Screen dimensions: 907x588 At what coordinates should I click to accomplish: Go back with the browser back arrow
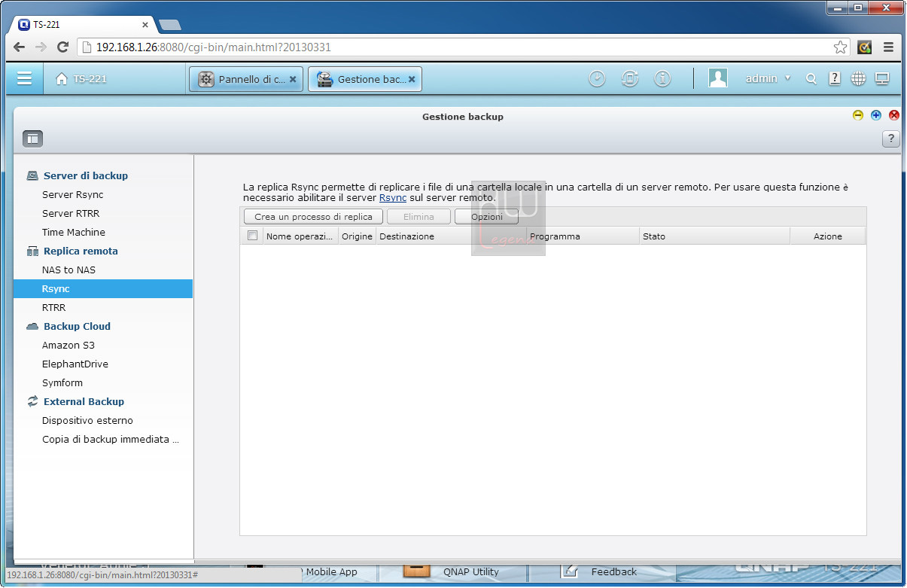[20, 47]
